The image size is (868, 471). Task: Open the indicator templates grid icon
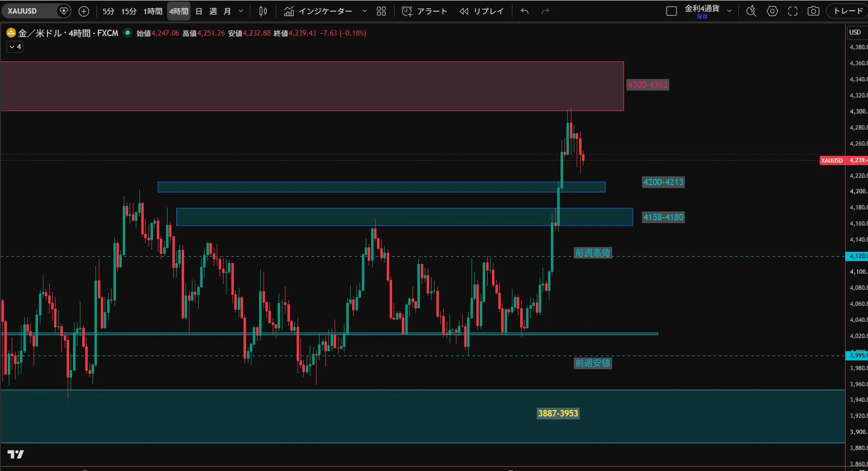click(x=381, y=11)
